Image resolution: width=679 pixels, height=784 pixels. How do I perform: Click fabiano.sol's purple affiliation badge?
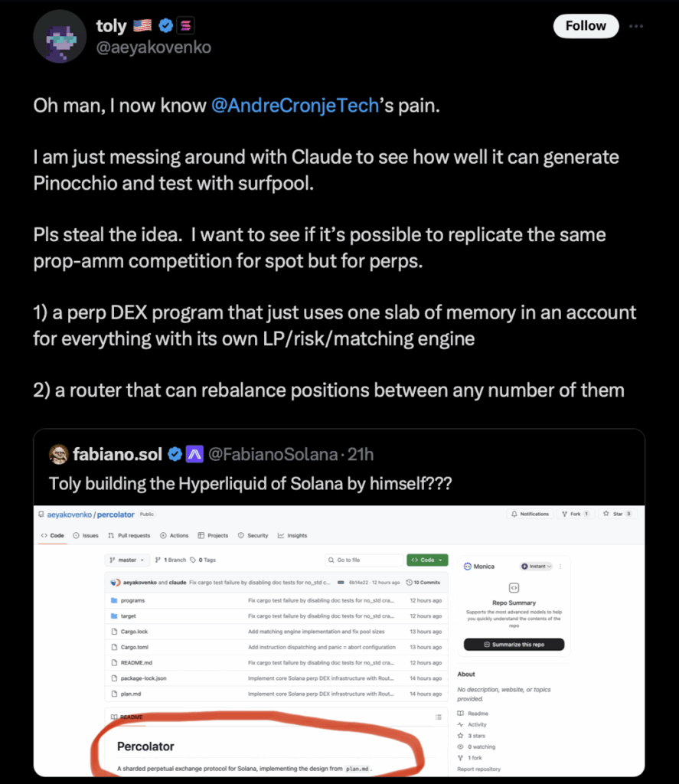point(194,454)
